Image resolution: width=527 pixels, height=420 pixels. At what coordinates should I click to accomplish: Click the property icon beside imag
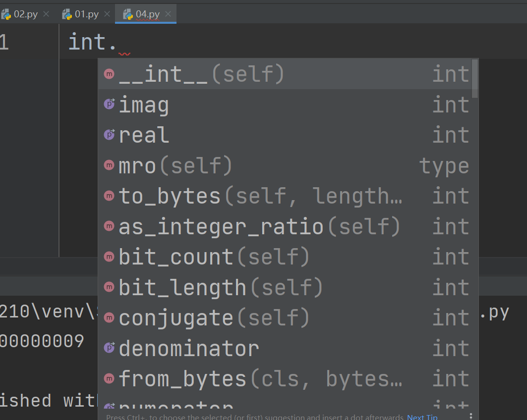pyautogui.click(x=109, y=105)
